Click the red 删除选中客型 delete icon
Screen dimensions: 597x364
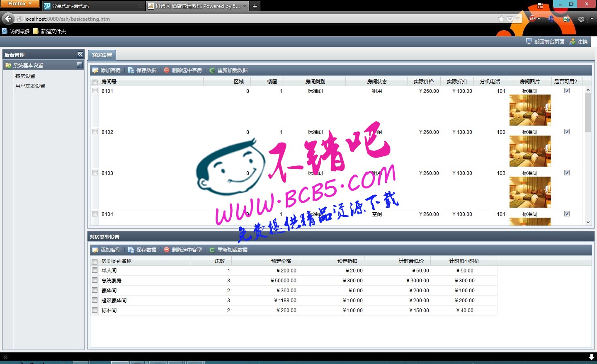point(167,250)
